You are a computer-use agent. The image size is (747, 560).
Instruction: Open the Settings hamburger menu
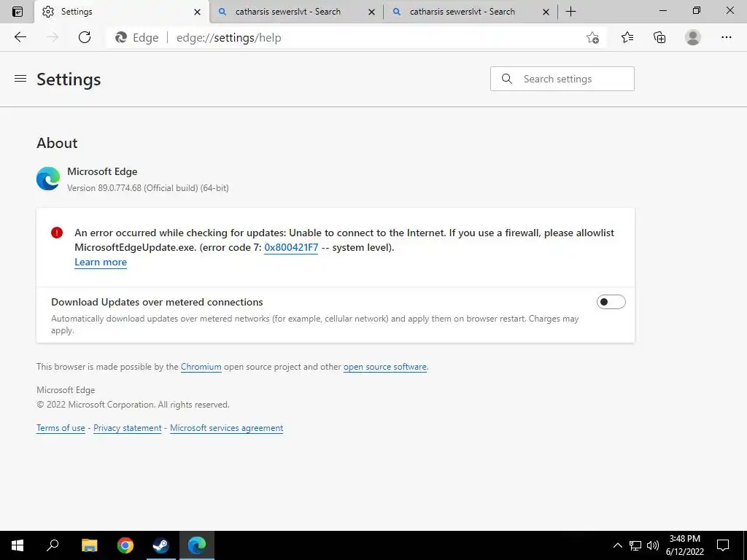(20, 79)
